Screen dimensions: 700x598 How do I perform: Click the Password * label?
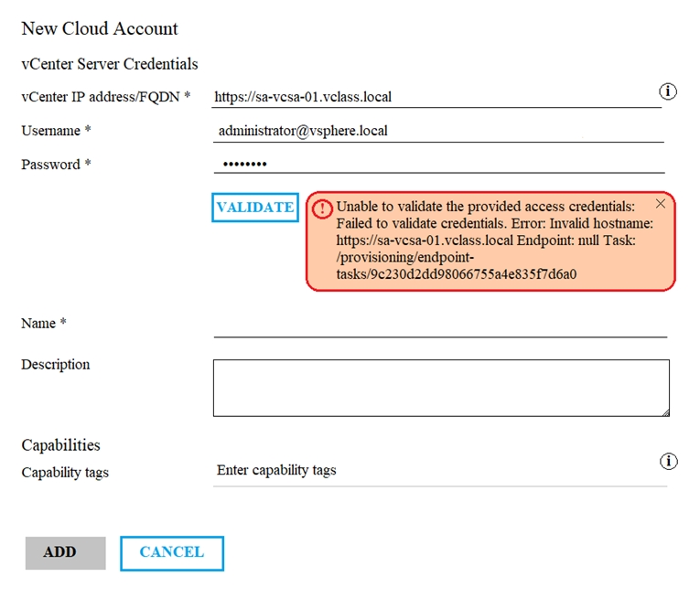(56, 165)
